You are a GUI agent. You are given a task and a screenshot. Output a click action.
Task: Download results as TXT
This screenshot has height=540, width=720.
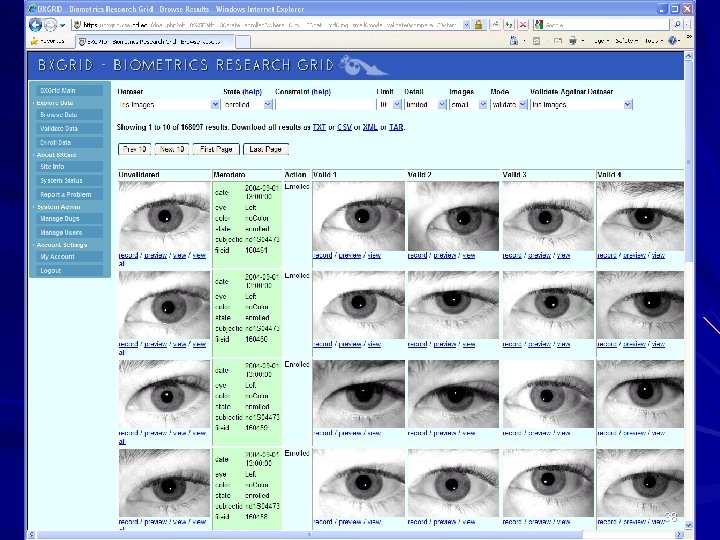pyautogui.click(x=319, y=127)
